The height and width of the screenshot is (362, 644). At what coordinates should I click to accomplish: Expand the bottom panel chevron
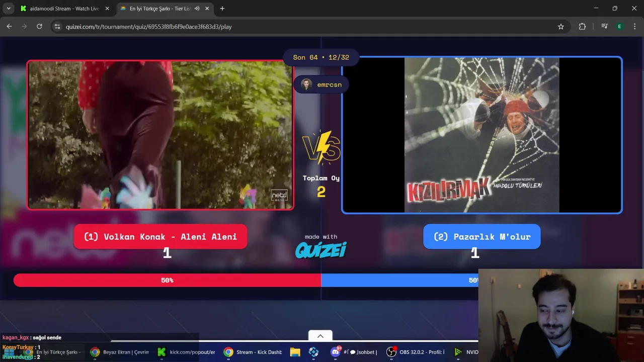pyautogui.click(x=320, y=336)
